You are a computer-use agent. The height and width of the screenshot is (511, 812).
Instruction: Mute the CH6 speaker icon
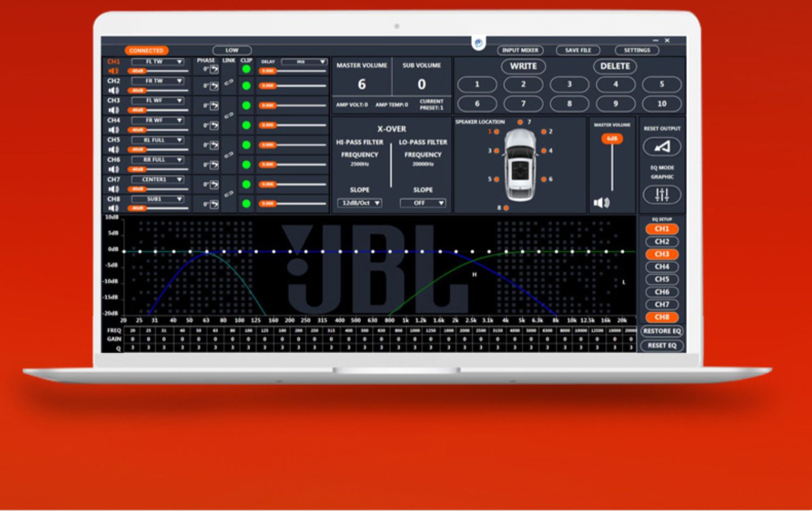(x=113, y=169)
